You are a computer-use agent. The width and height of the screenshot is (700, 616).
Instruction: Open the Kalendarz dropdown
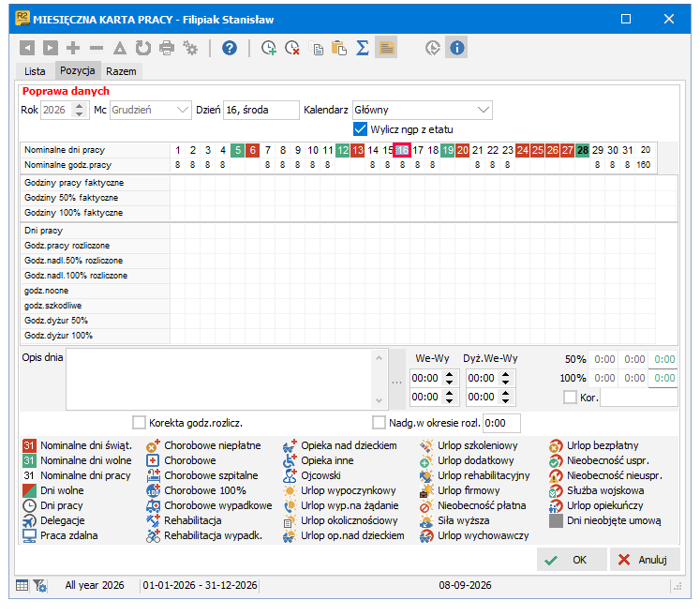coord(483,110)
